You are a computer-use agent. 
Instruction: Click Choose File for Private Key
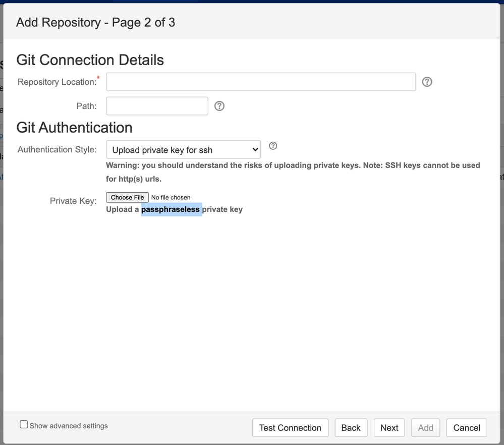click(x=127, y=197)
